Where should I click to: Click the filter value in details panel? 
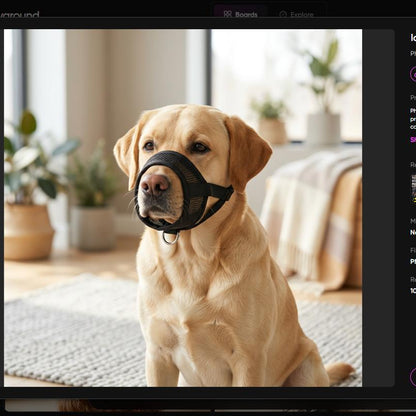(413, 262)
